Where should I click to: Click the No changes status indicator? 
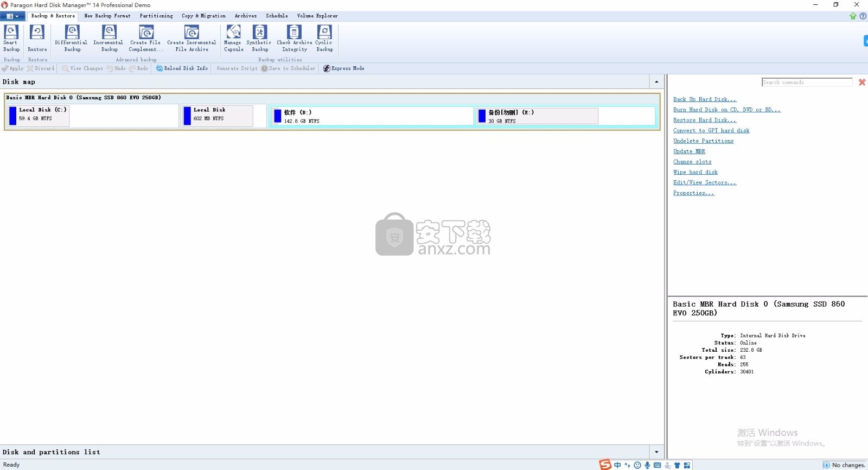pyautogui.click(x=844, y=465)
